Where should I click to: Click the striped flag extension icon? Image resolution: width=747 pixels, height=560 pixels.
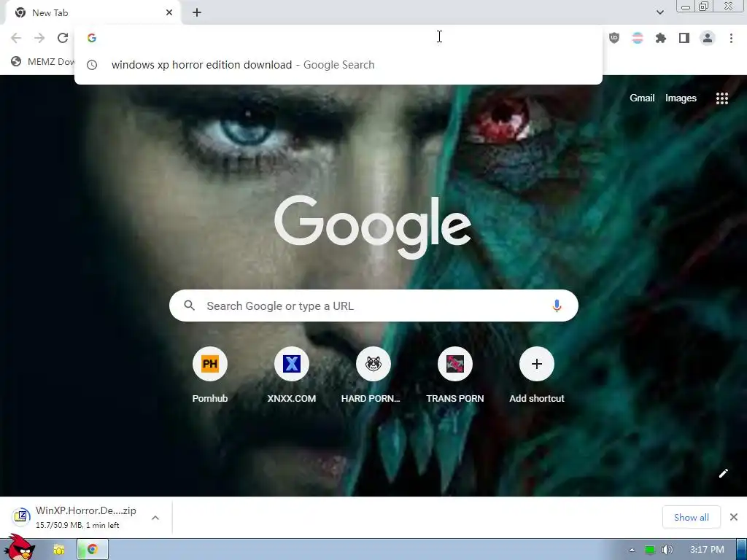tap(638, 38)
